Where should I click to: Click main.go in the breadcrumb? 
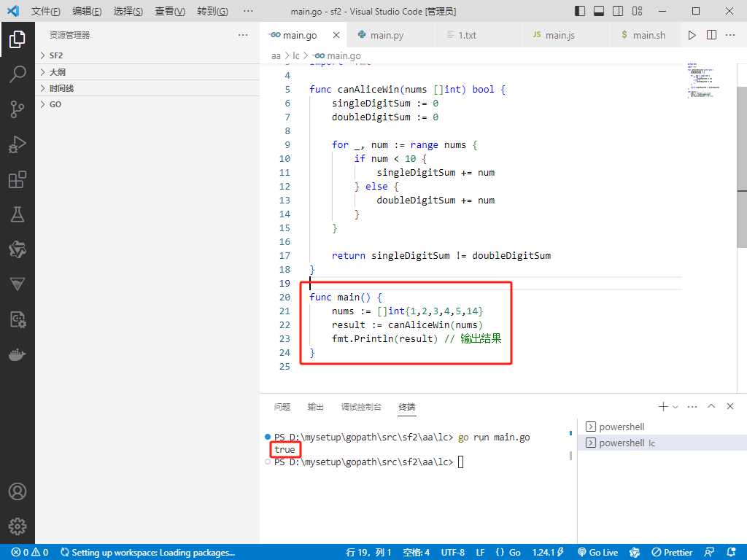337,55
